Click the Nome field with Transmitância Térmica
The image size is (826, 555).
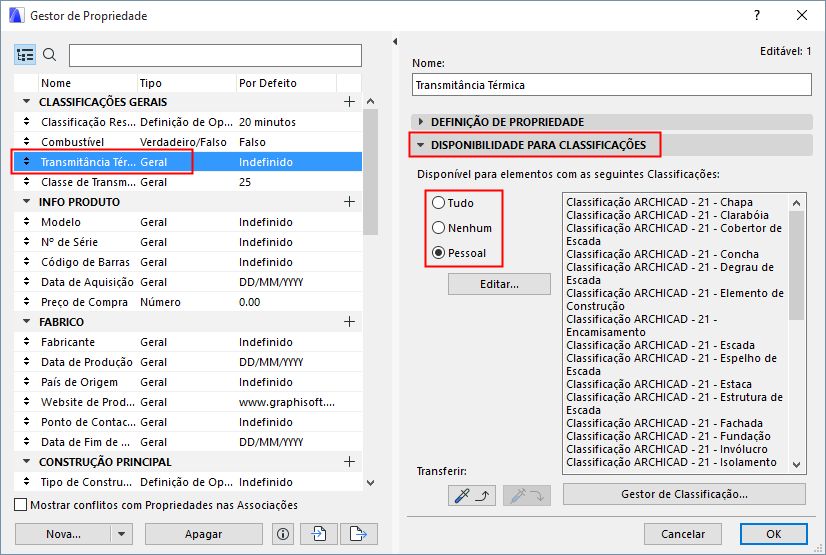coord(612,85)
